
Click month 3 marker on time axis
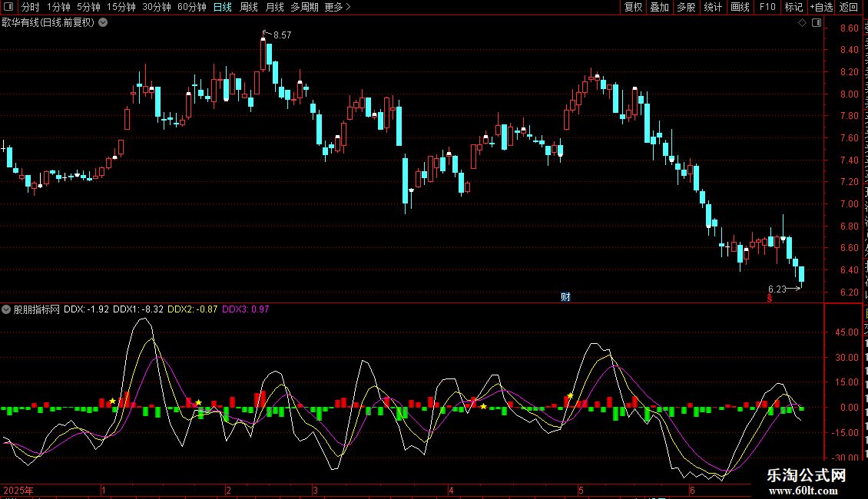315,490
